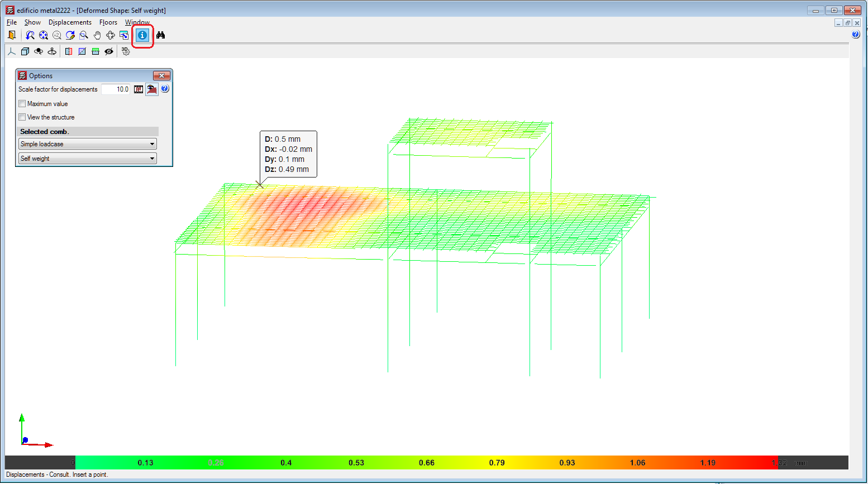The image size is (868, 484).
Task: Open the 3D settings gear icon
Action: 125,51
